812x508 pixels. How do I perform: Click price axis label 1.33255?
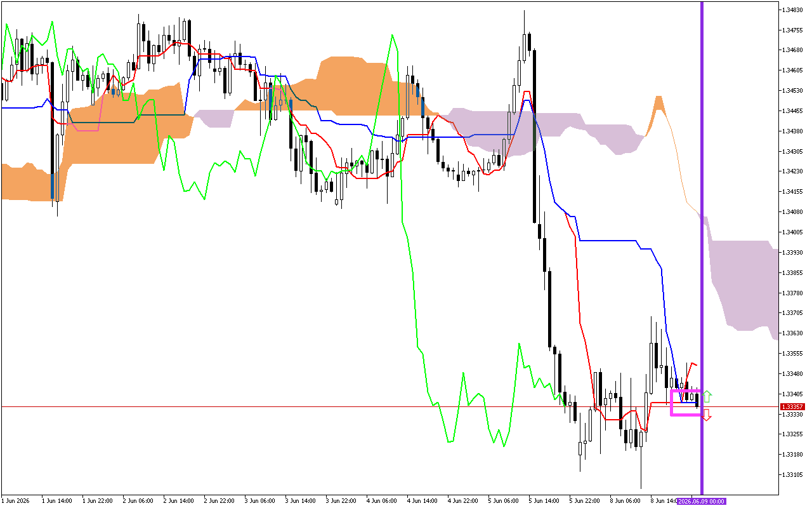(793, 435)
